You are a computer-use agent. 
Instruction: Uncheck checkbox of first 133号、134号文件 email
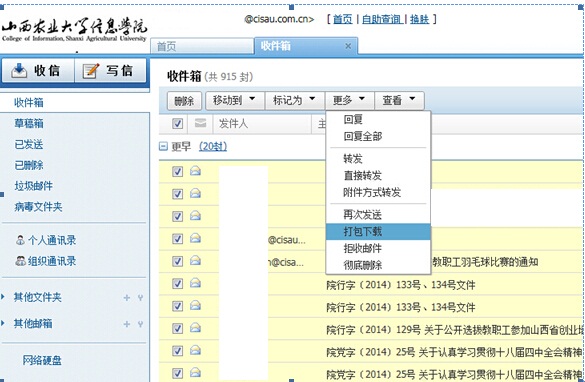(x=178, y=284)
